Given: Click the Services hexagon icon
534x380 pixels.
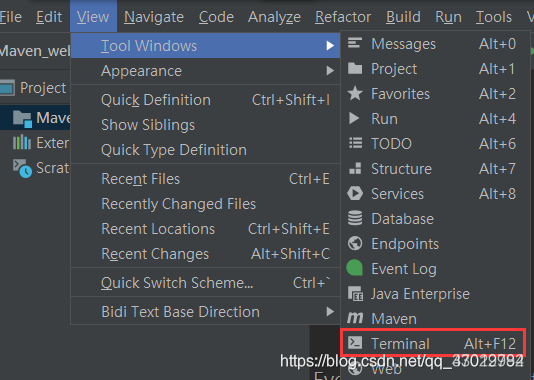Looking at the screenshot, I should (355, 193).
